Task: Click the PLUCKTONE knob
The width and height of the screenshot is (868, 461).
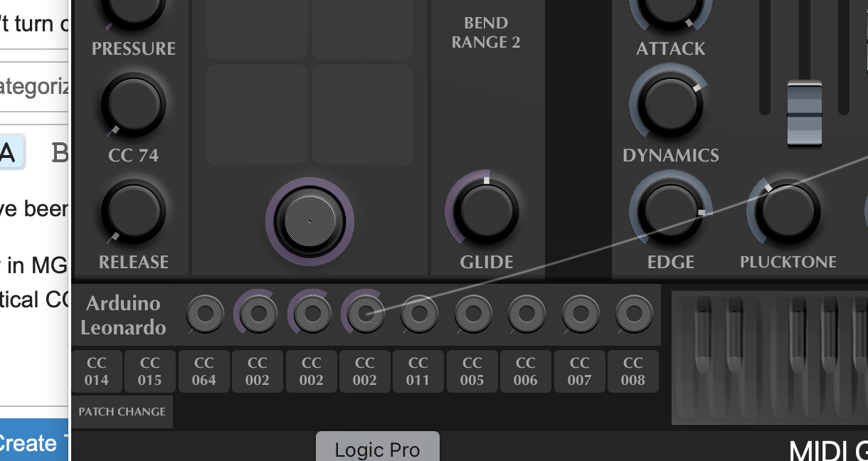Action: (x=787, y=211)
